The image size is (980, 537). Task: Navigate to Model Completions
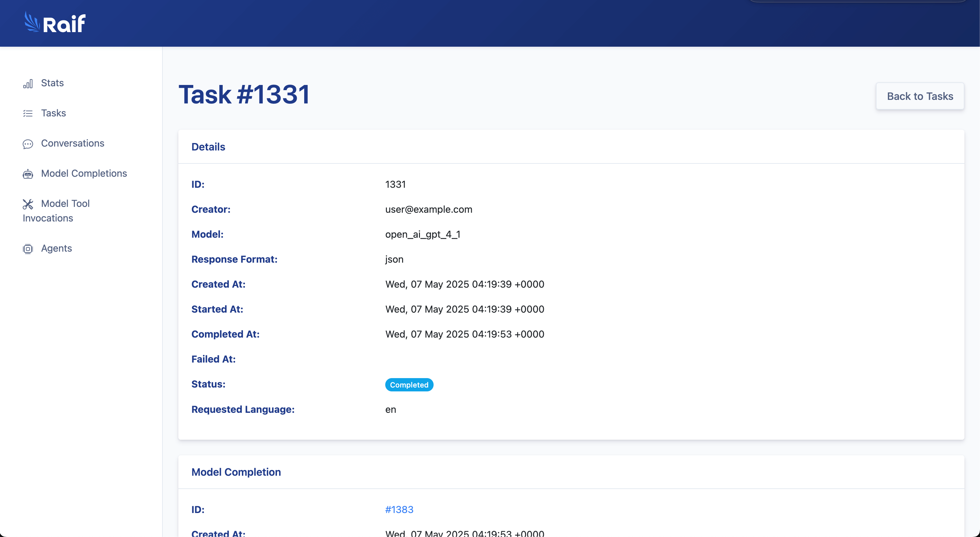[x=84, y=173]
